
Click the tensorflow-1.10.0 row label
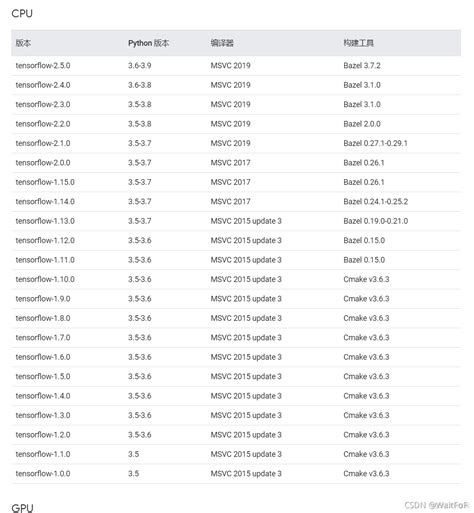[x=45, y=279]
